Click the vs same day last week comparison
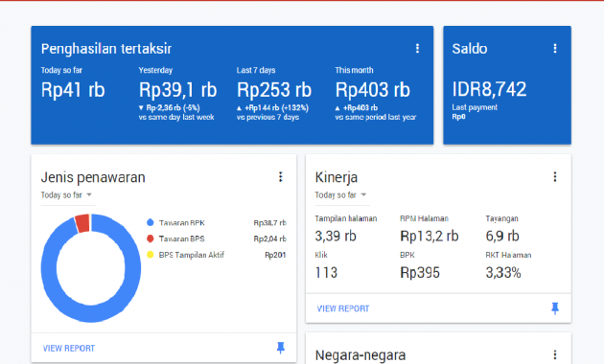The height and width of the screenshot is (364, 604). pyautogui.click(x=176, y=117)
